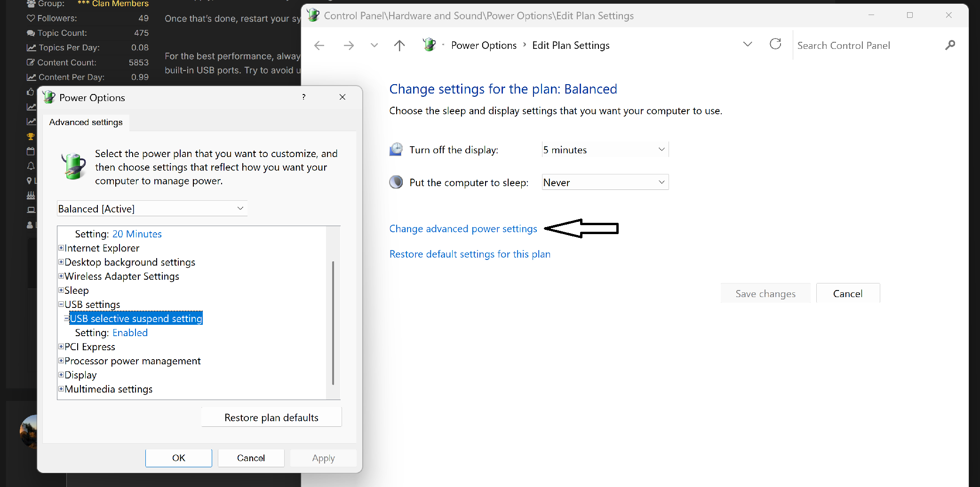The width and height of the screenshot is (980, 487).
Task: Select the Advanced settings tab
Action: tap(86, 122)
